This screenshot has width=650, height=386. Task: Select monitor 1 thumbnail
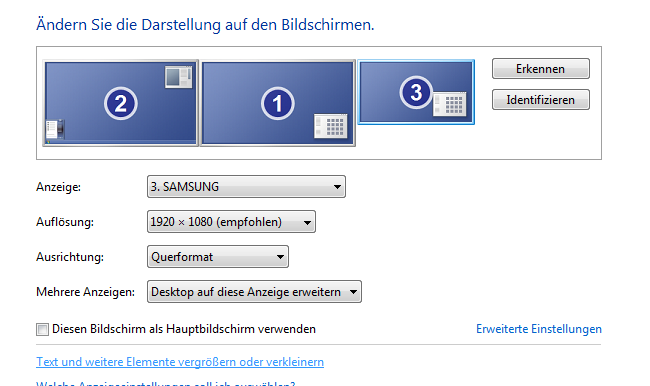[278, 103]
